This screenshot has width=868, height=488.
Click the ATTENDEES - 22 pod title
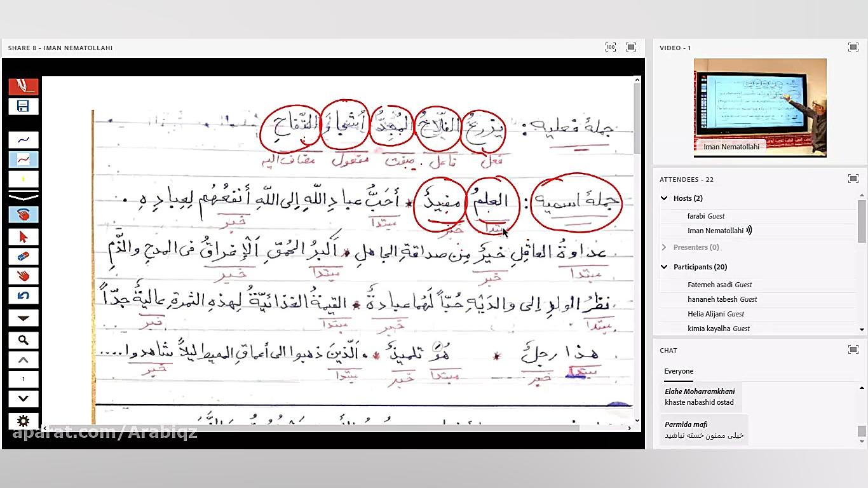687,179
